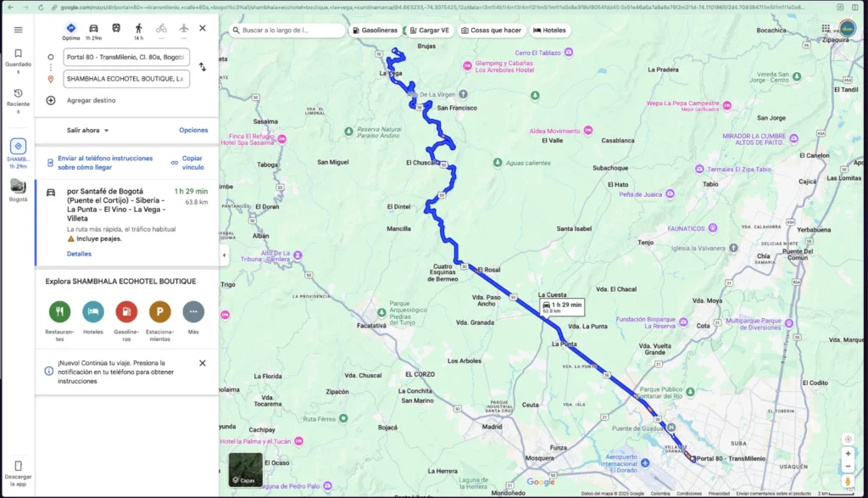Click Parque Arqueológico Piedras del Tunjo marker
Image resolution: width=868 pixels, height=498 pixels.
[381, 313]
